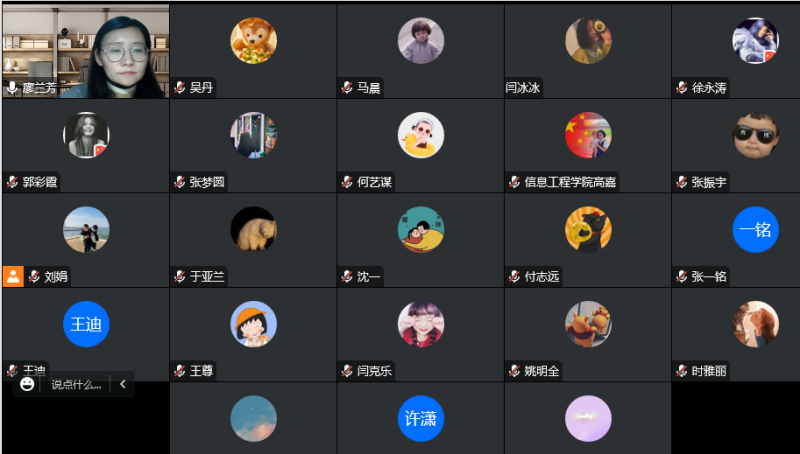Select the 廖兰芳 video tile
This screenshot has width=800, height=454.
[x=86, y=51]
